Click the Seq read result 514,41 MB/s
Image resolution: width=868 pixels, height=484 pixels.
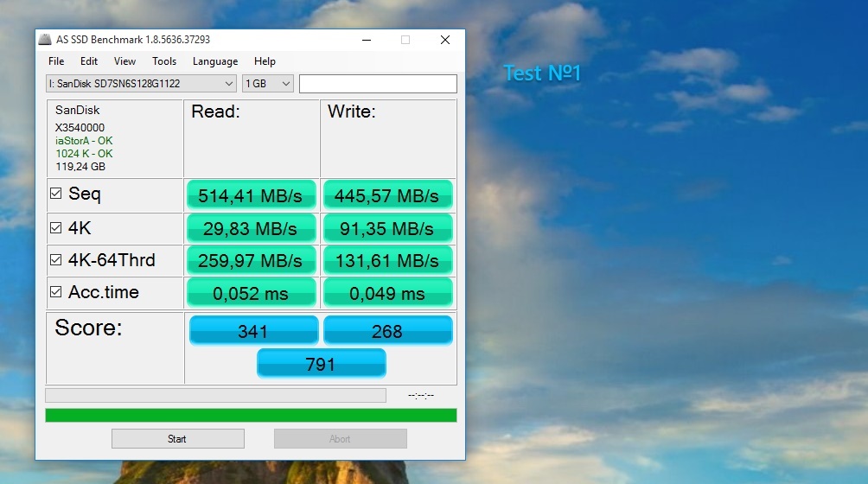coord(252,195)
